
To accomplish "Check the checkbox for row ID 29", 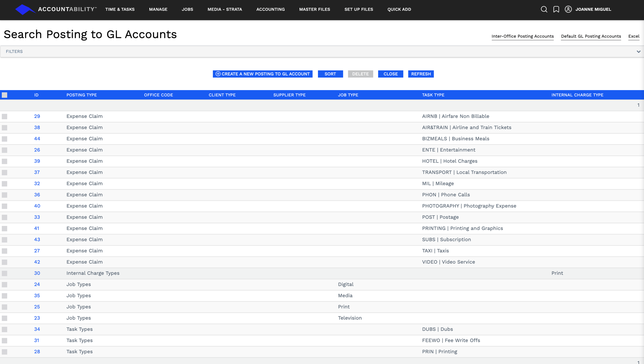I will [4, 116].
